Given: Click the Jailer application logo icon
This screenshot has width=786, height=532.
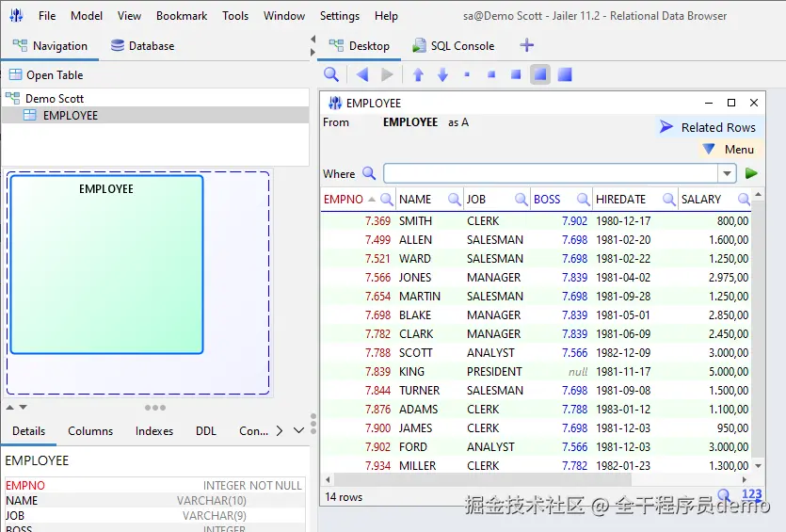Looking at the screenshot, I should click(x=17, y=16).
